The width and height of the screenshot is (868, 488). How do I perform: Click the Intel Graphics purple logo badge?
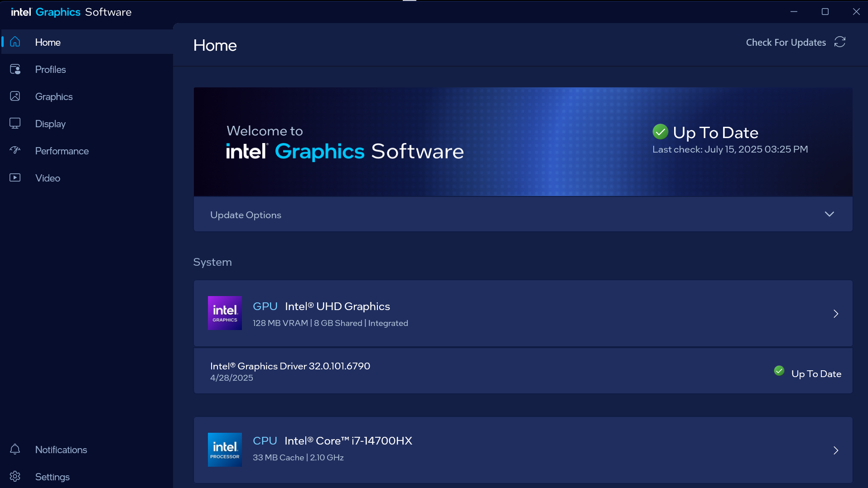[225, 313]
